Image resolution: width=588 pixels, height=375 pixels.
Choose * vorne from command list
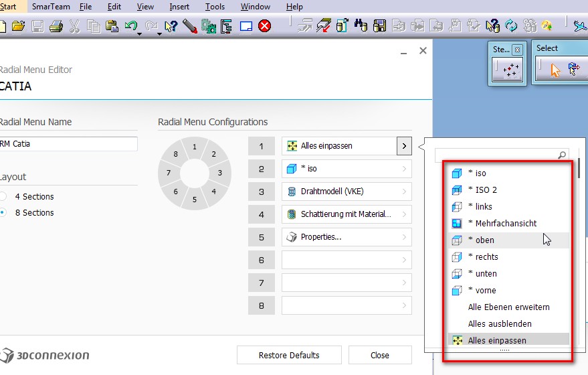point(510,291)
